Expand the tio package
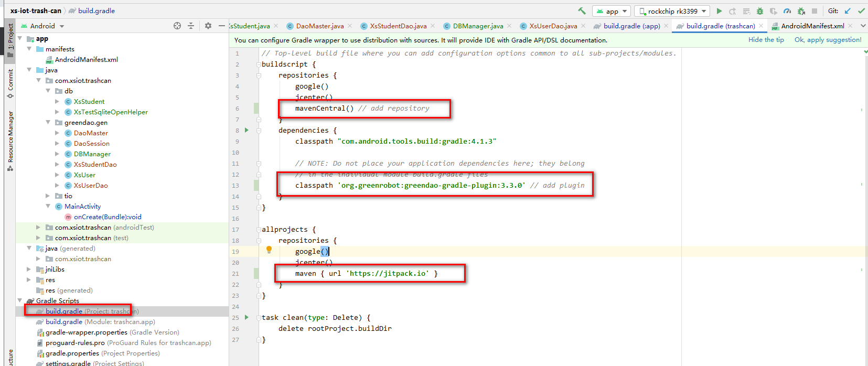Image resolution: width=868 pixels, height=366 pixels. click(x=48, y=196)
